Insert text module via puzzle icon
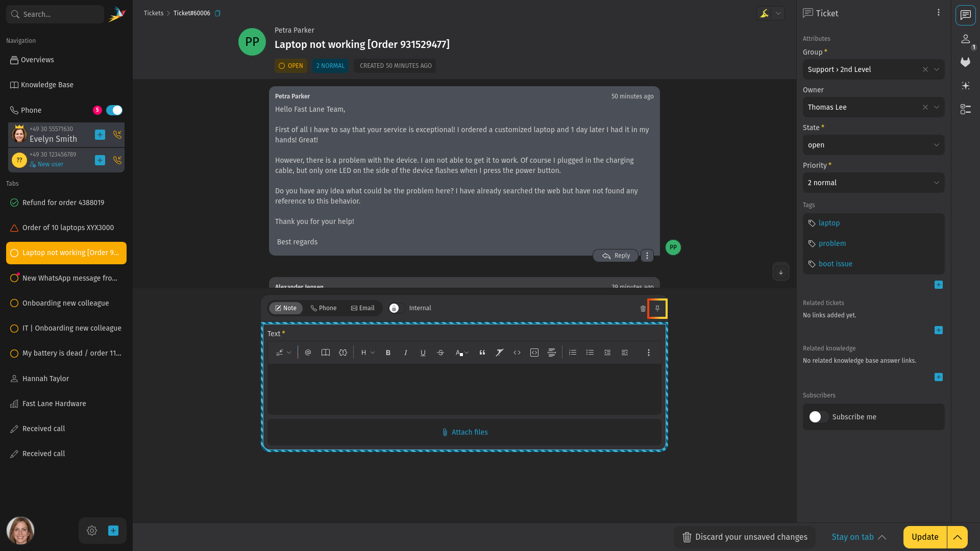Viewport: 980px width, 551px height. pos(343,353)
